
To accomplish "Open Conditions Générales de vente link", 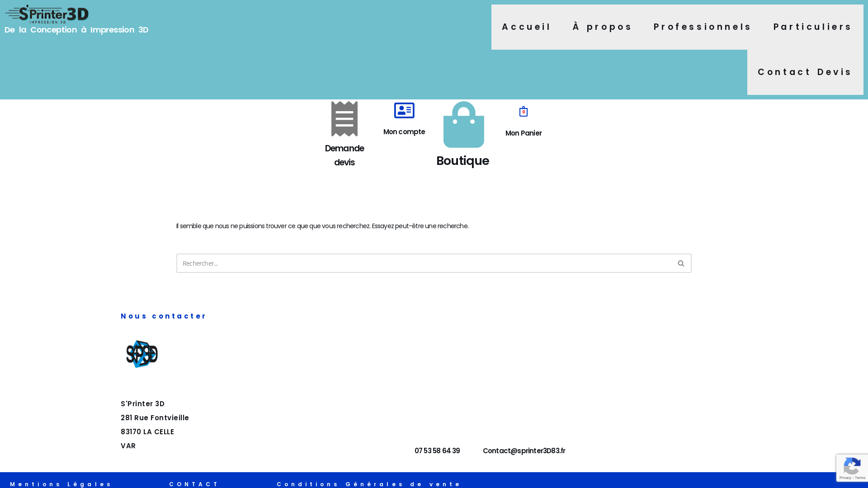I will 368,484.
